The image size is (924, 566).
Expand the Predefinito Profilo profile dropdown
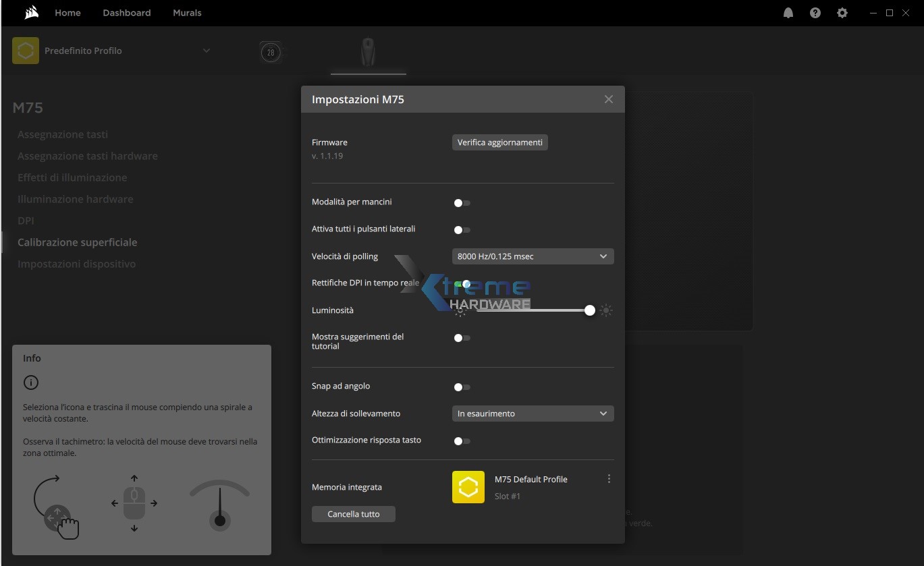pos(207,51)
